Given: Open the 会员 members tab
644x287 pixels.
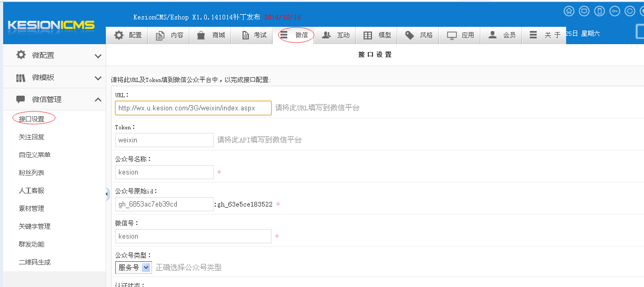Looking at the screenshot, I should pos(502,35).
